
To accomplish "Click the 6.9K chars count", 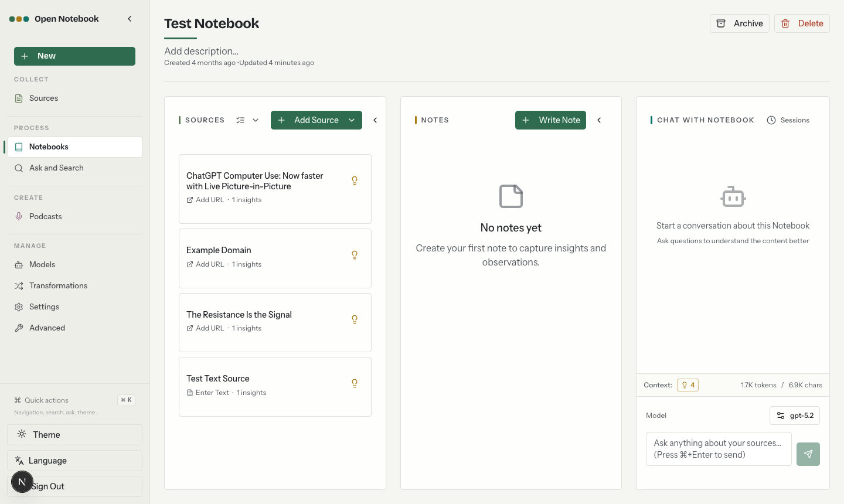I will click(x=805, y=385).
